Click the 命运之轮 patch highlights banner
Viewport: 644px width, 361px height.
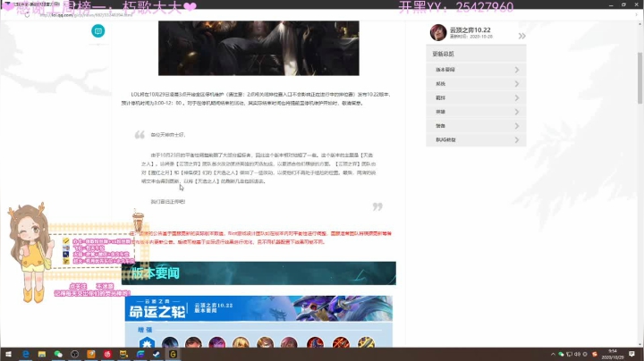pos(258,308)
